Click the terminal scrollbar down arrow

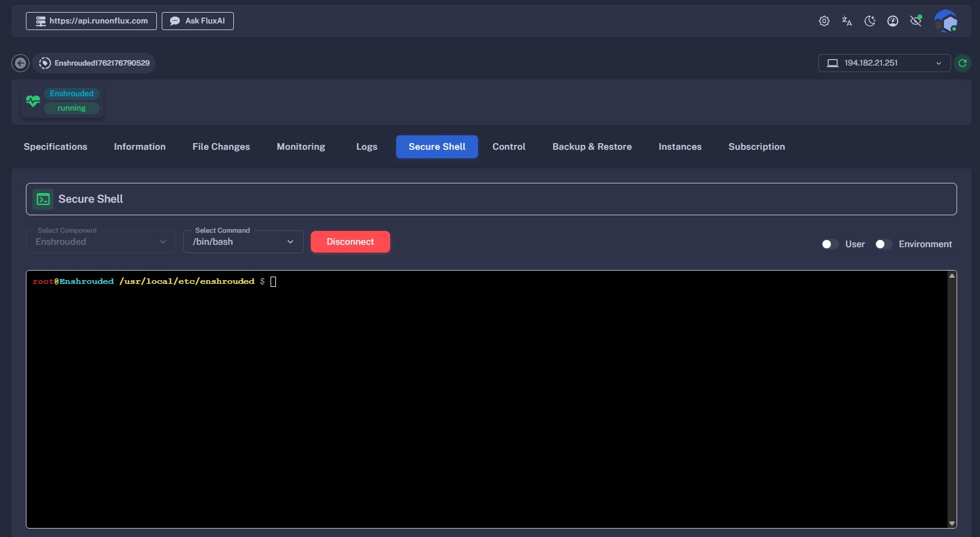click(952, 524)
